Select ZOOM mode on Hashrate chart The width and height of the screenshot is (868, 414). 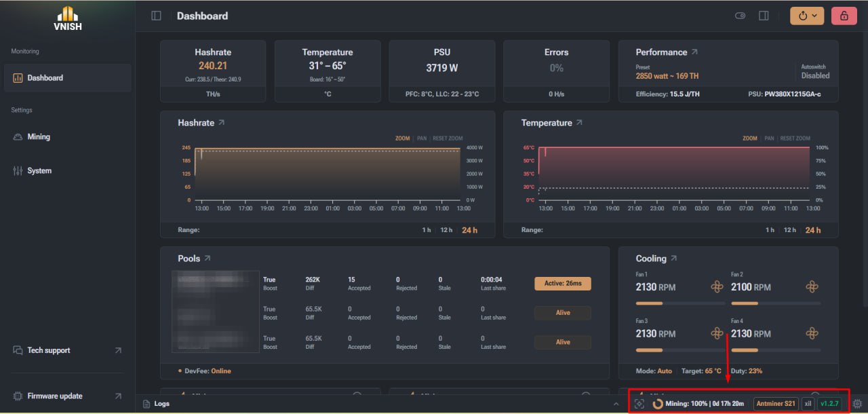click(x=403, y=138)
